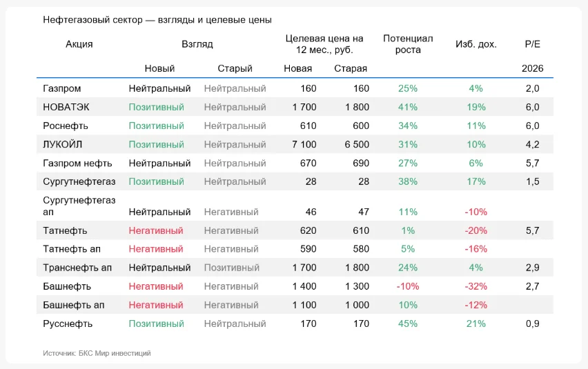Click the 2026 subheader under P/E
Image resolution: width=588 pixels, height=369 pixels.
tap(532, 68)
